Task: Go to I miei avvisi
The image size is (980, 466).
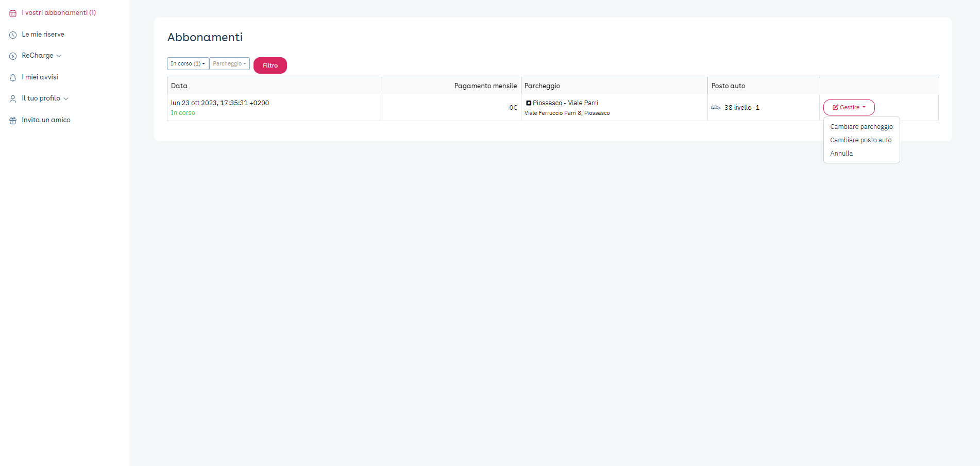Action: [x=40, y=77]
